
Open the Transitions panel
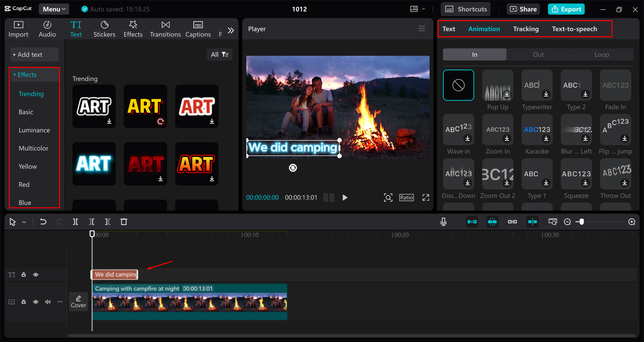[166, 29]
